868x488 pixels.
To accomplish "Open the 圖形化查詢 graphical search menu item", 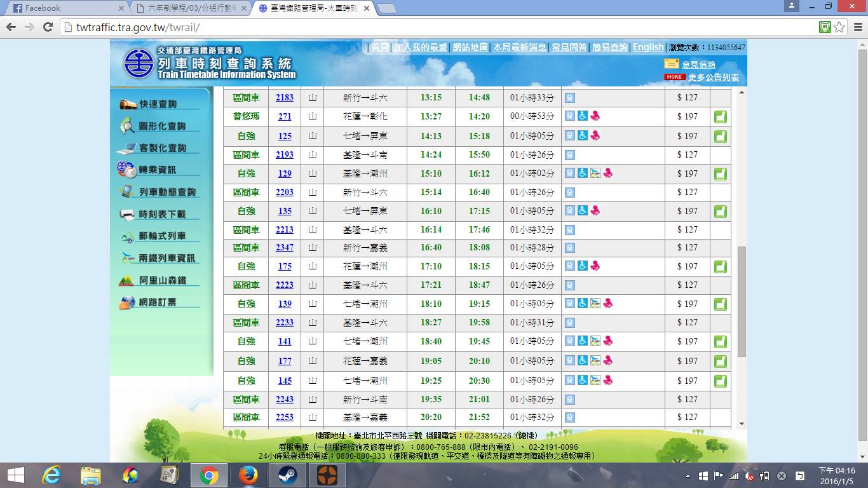I will [x=162, y=126].
